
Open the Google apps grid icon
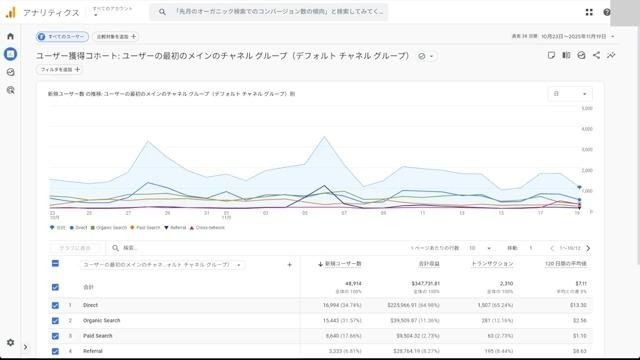pos(589,12)
